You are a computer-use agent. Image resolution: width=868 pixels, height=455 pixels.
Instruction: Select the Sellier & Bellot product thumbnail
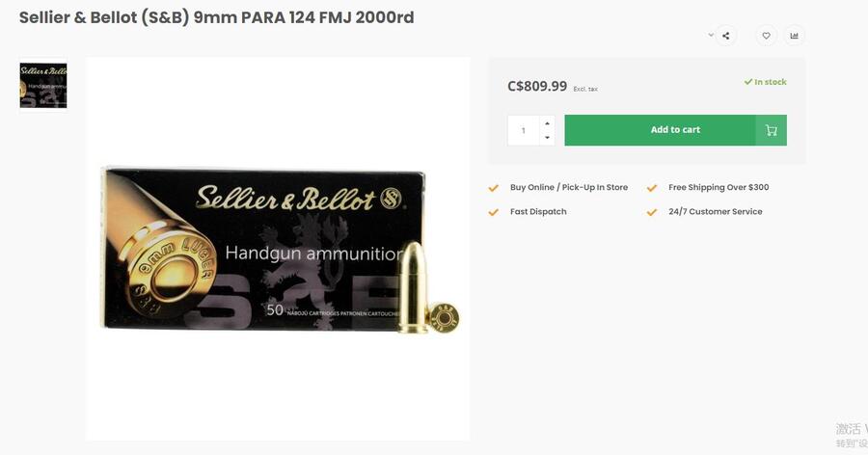pyautogui.click(x=43, y=85)
